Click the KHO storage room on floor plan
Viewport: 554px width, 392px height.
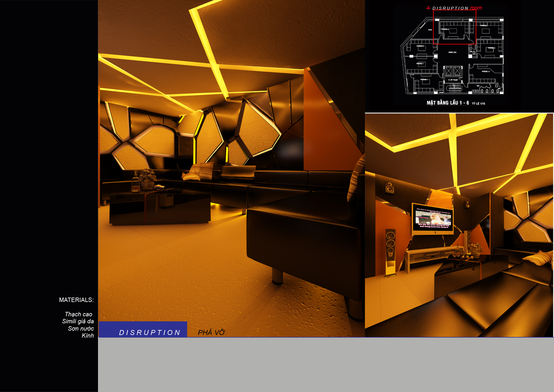click(430, 30)
